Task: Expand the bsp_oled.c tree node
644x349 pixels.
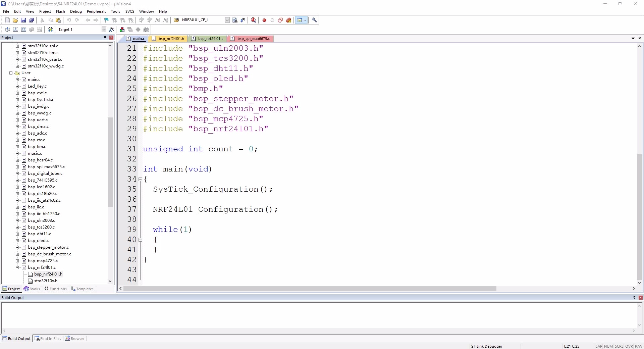Action: (17, 241)
